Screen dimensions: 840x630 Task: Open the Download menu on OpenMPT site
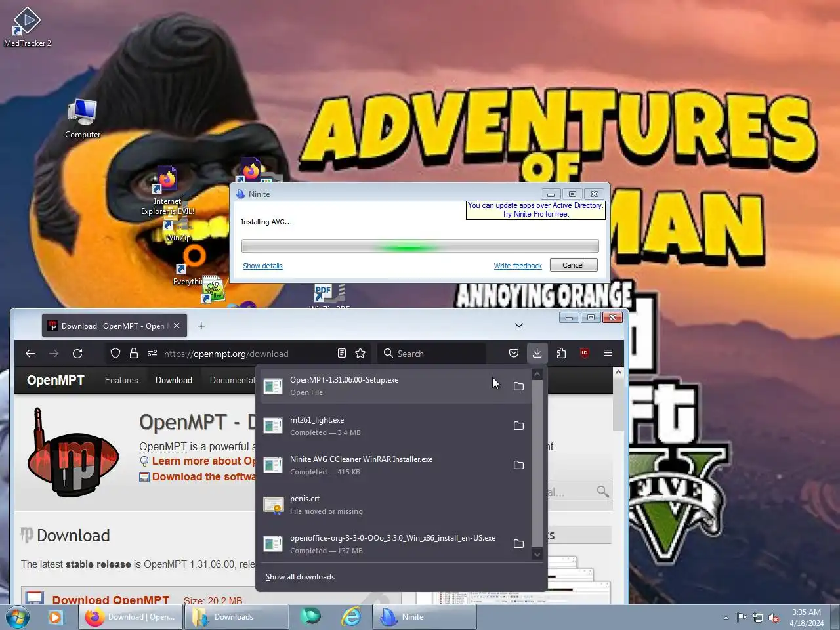[x=174, y=380]
